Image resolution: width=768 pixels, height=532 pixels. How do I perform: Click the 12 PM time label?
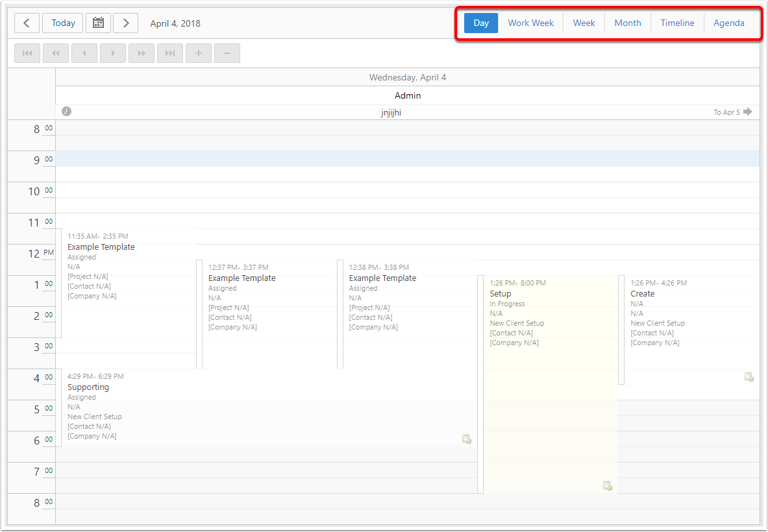[x=41, y=254]
